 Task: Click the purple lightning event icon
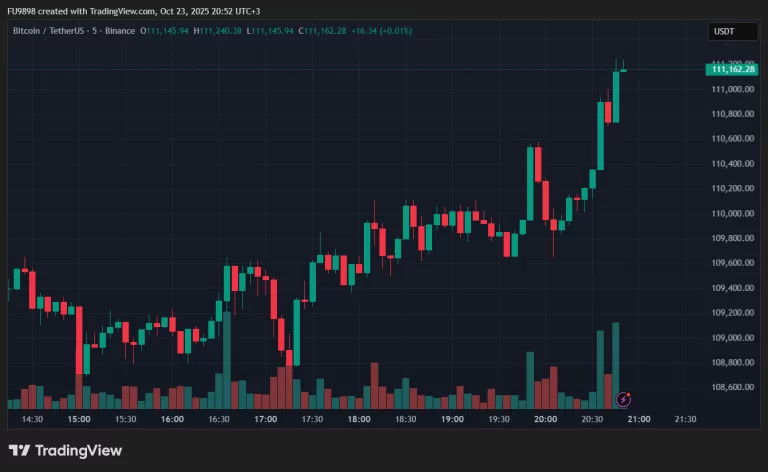[624, 399]
